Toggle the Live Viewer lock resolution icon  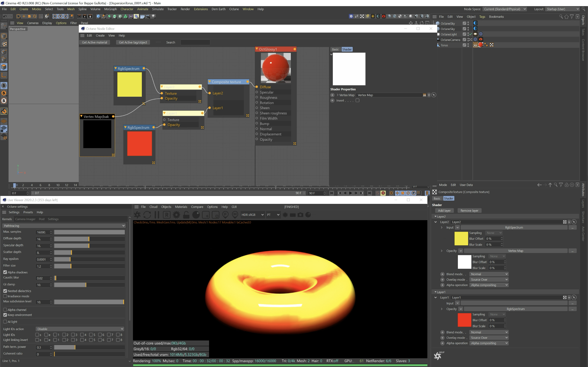(186, 215)
